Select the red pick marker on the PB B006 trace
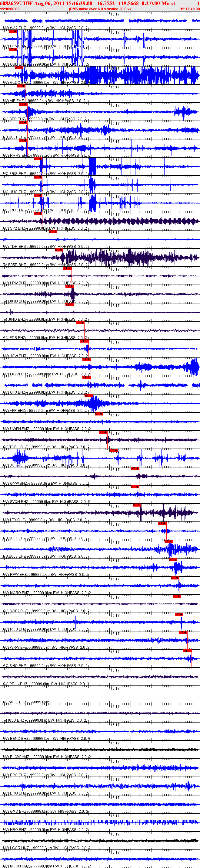200x868 pixels. [162, 523]
